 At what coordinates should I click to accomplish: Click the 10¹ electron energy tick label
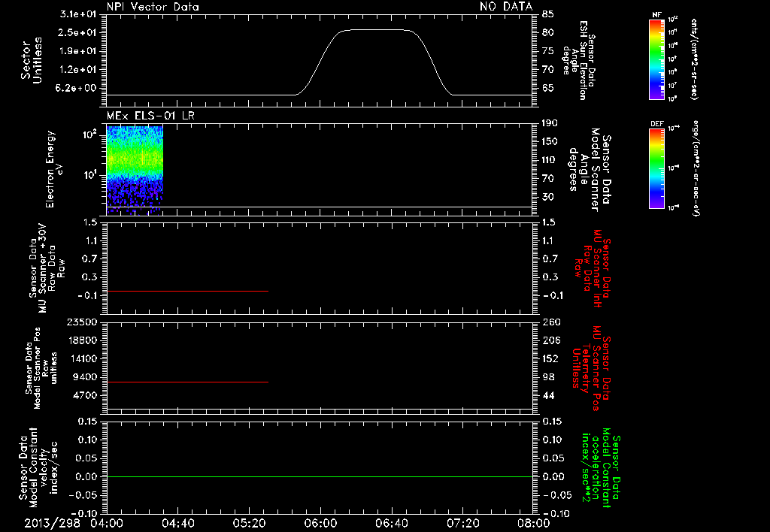(x=89, y=175)
